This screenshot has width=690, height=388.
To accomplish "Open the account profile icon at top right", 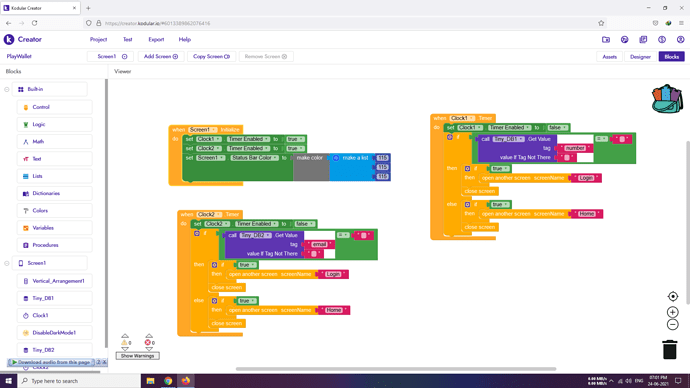I will coord(680,40).
